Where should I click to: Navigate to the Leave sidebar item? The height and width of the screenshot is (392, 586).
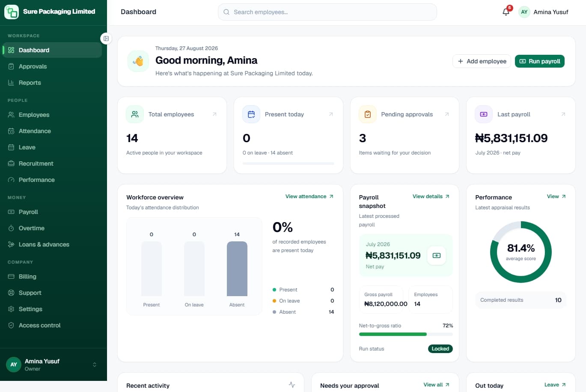pos(52,147)
